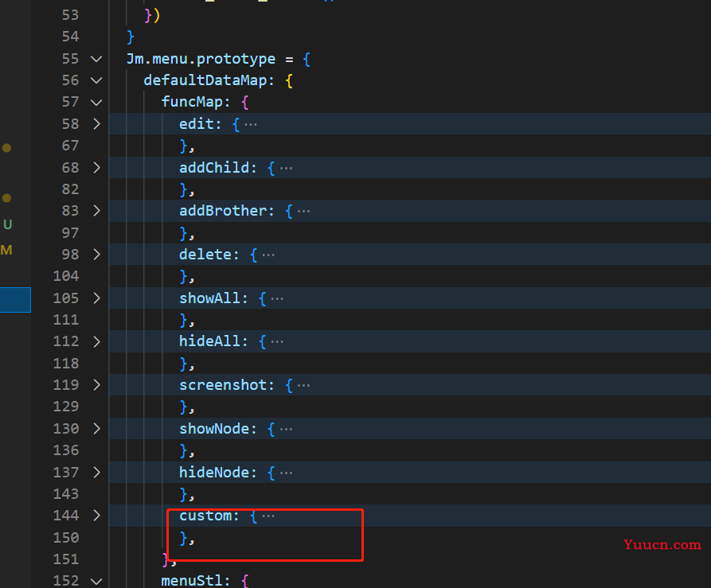Click the edit property name

pyautogui.click(x=197, y=123)
